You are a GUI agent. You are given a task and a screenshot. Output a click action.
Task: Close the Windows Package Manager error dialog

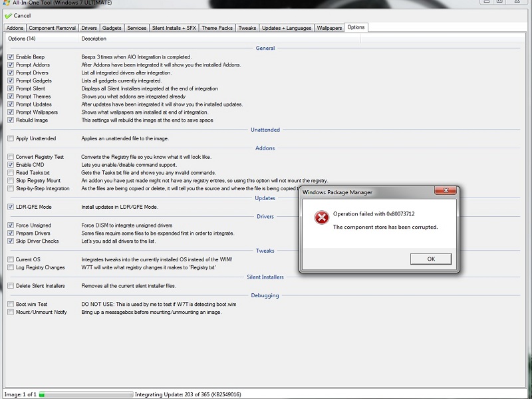tap(446, 191)
